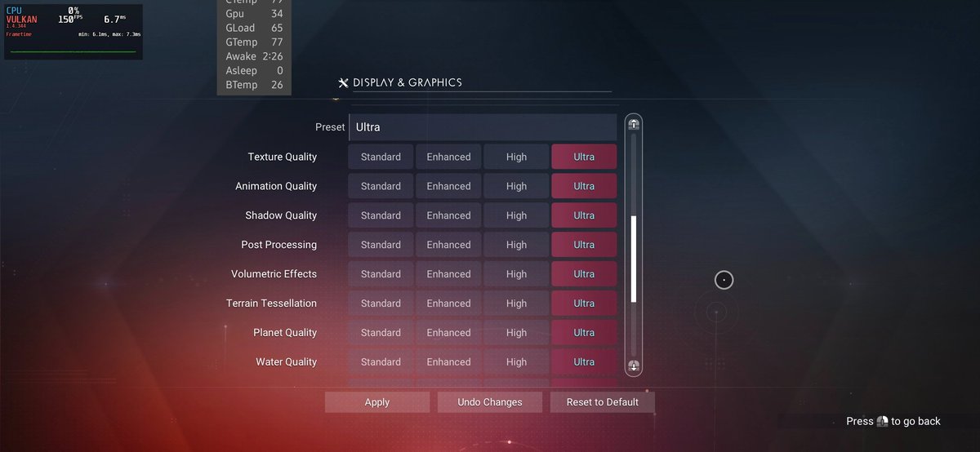Click the Display & Graphics heading
The width and height of the screenshot is (980, 452).
click(408, 82)
